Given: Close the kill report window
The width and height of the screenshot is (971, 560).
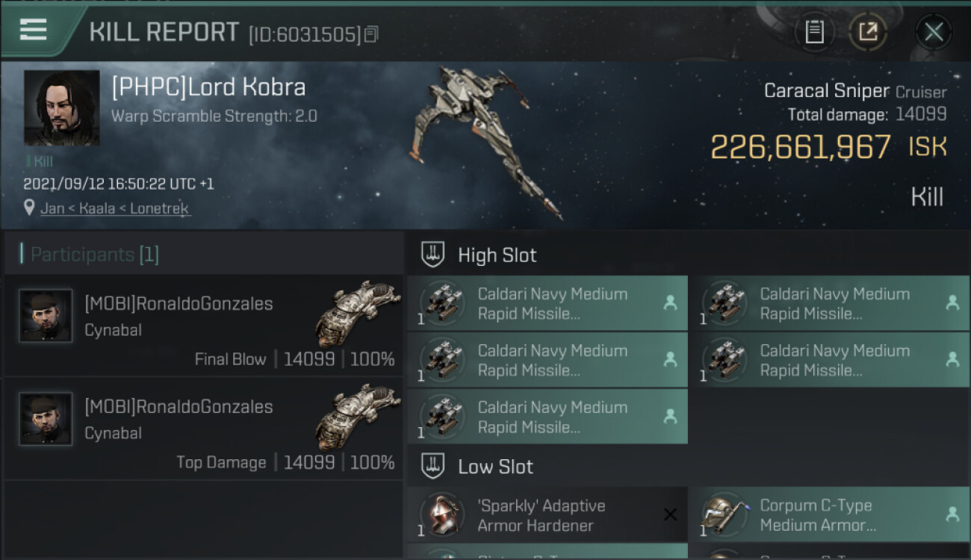Looking at the screenshot, I should pyautogui.click(x=933, y=32).
